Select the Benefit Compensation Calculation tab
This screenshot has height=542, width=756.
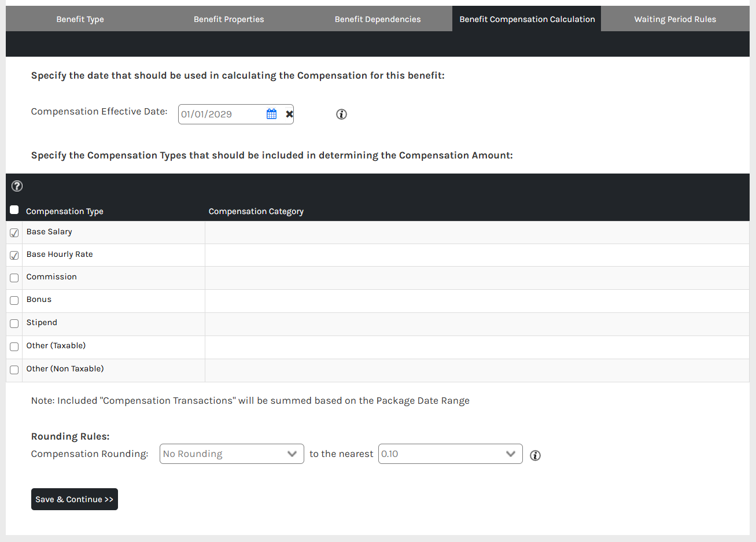point(527,19)
